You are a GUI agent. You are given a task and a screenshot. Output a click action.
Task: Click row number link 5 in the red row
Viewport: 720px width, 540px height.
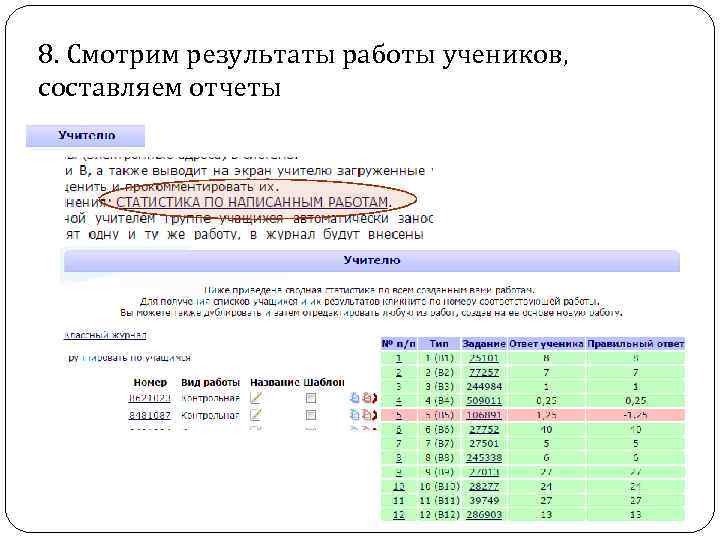pos(399,415)
